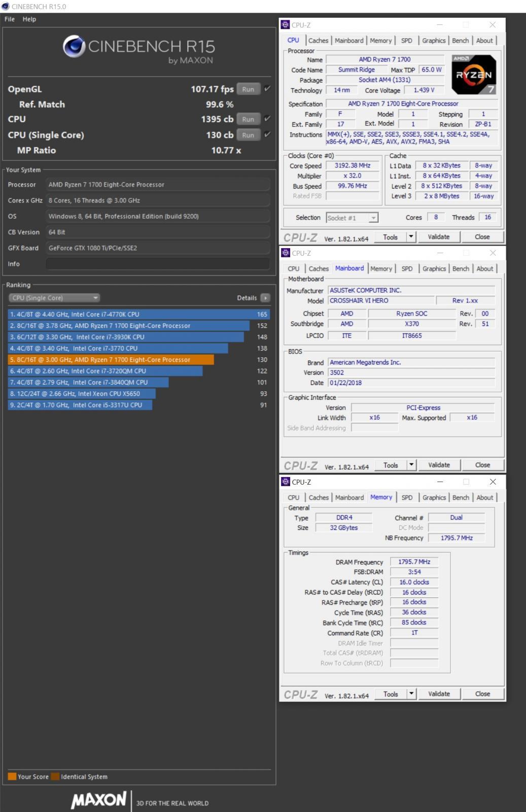
Task: Open the Help menu in Cinebench
Action: [x=29, y=19]
